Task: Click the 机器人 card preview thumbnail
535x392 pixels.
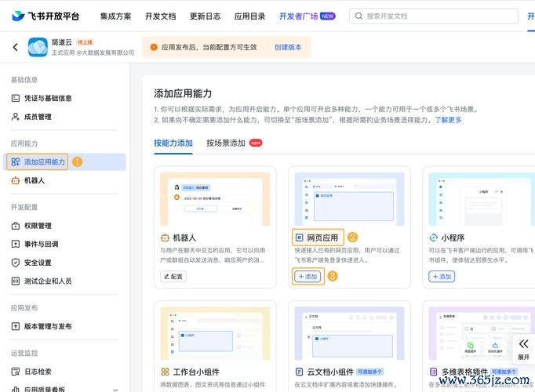Action: click(x=215, y=199)
